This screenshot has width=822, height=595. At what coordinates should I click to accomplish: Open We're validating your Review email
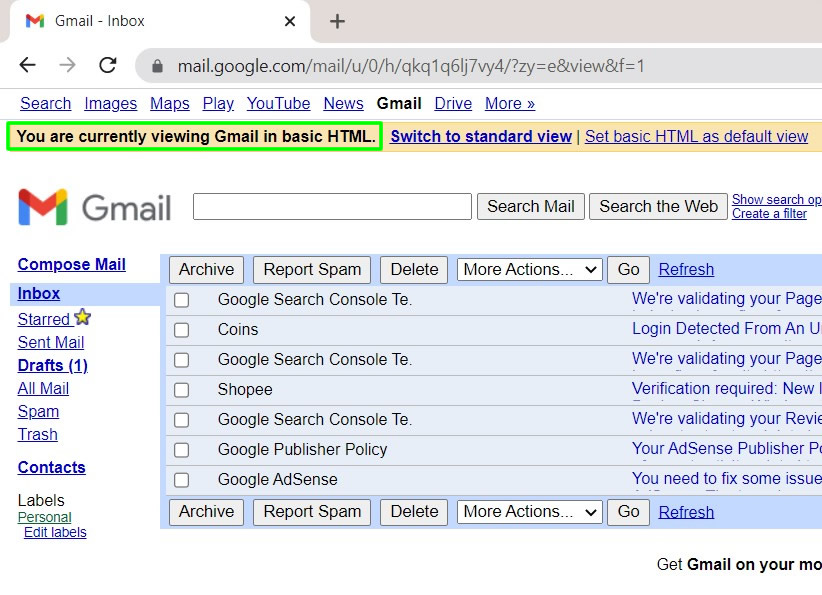(x=727, y=419)
